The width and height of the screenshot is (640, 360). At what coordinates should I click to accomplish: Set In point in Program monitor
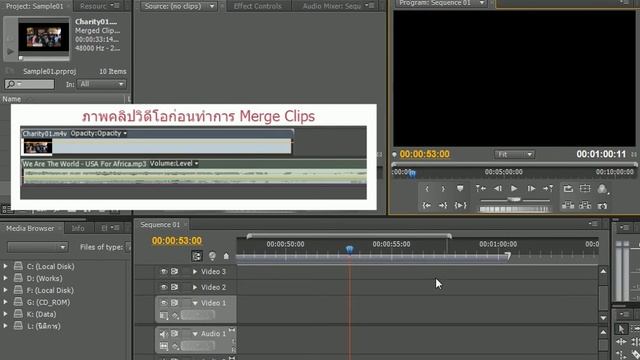click(x=427, y=189)
